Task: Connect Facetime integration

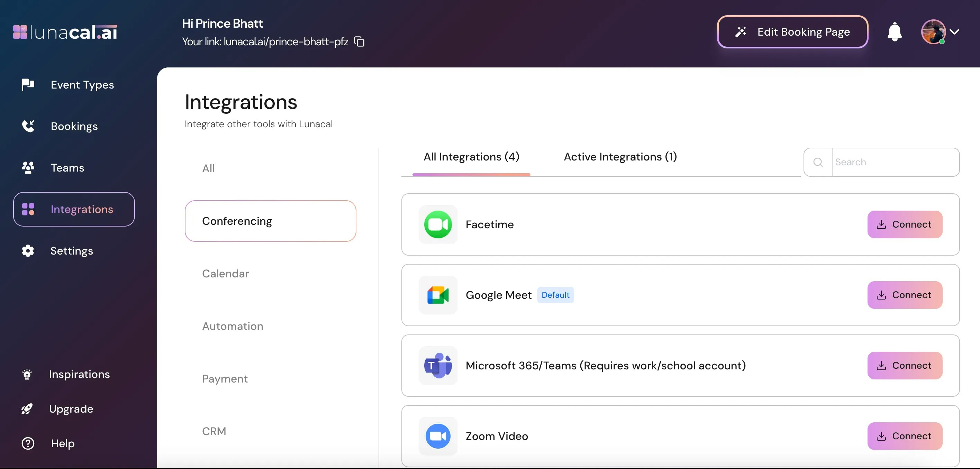Action: point(905,224)
